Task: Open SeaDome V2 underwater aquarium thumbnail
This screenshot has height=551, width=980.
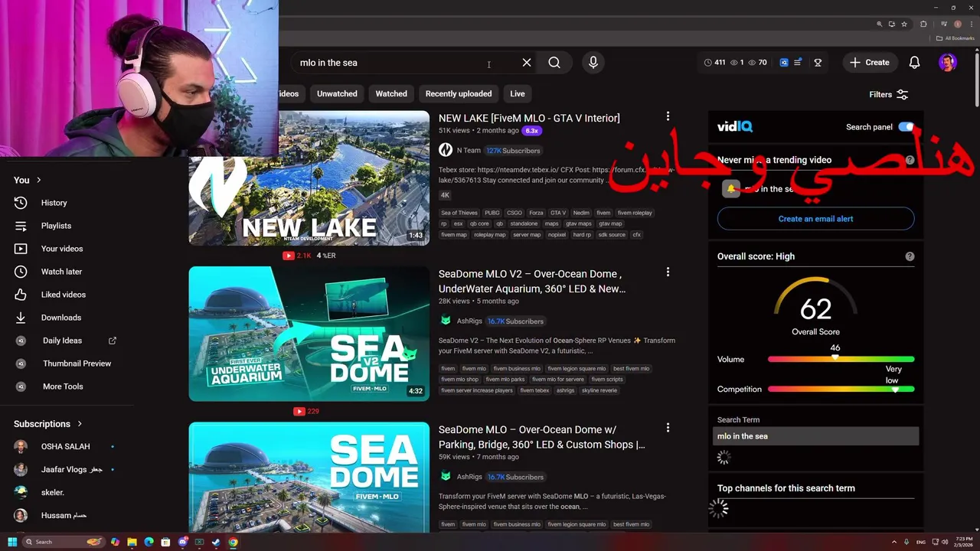Action: coord(309,334)
